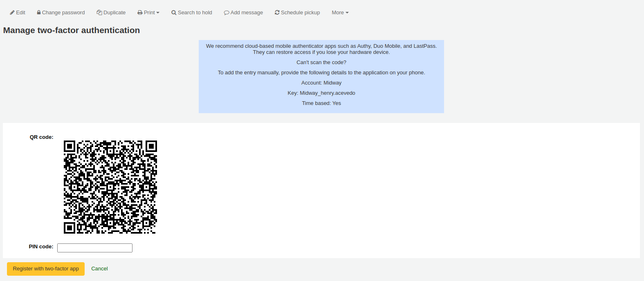Screen dimensions: 644x281
Task: Focus the PIN code input field
Action: [95, 248]
